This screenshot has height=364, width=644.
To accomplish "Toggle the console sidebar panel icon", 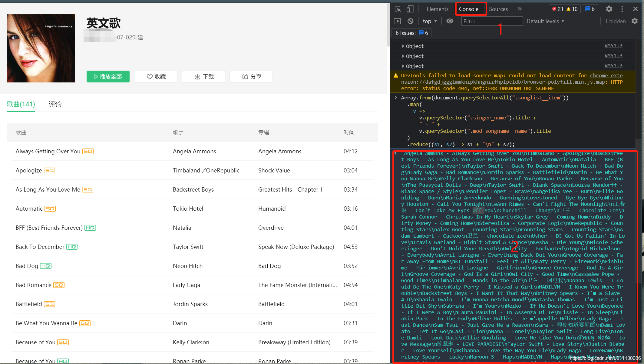I will [397, 21].
